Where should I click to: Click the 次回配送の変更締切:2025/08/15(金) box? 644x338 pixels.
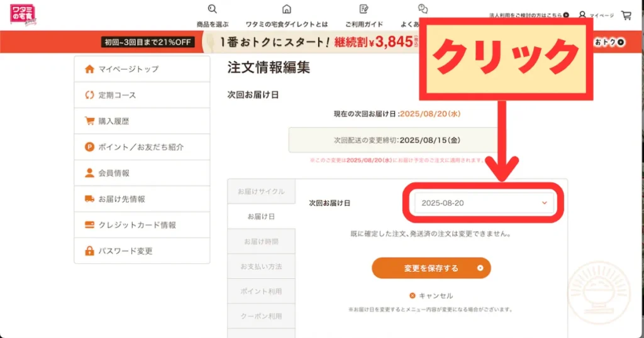tap(394, 140)
